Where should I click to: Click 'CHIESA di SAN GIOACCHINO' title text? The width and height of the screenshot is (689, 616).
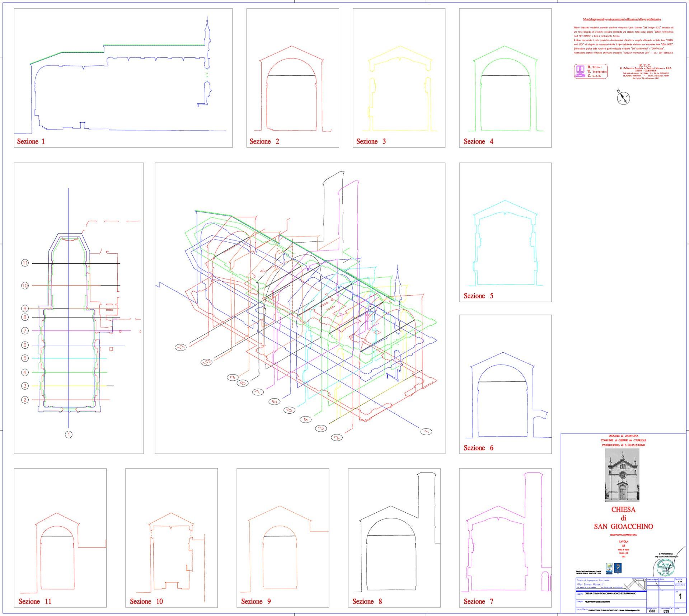[x=623, y=518]
